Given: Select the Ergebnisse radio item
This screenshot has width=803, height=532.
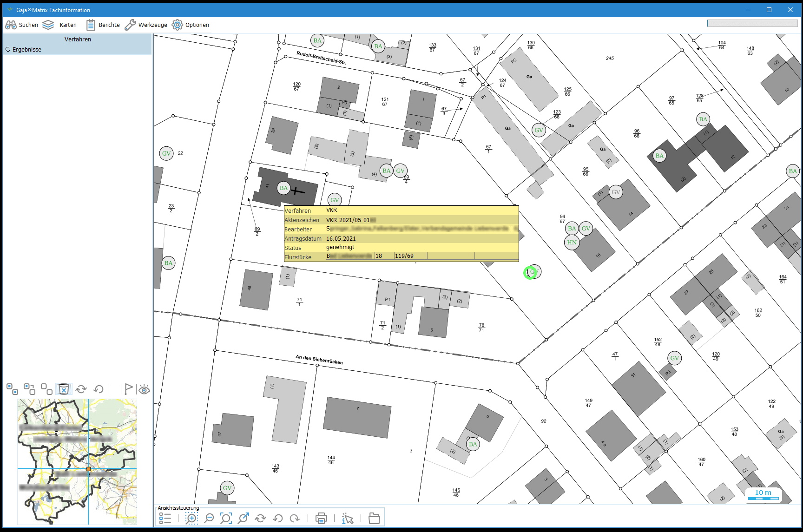Looking at the screenshot, I should click(x=8, y=50).
